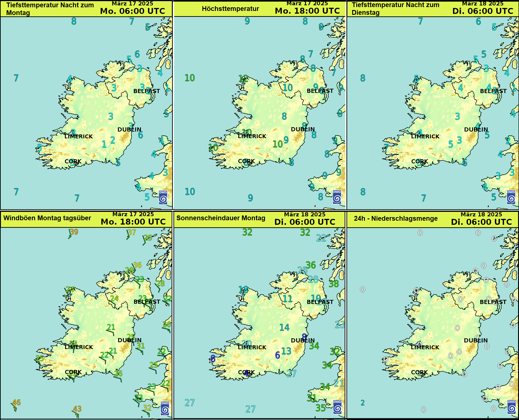Click 'Mo. 06:00 UTC' timestamp in first panel

(x=133, y=11)
